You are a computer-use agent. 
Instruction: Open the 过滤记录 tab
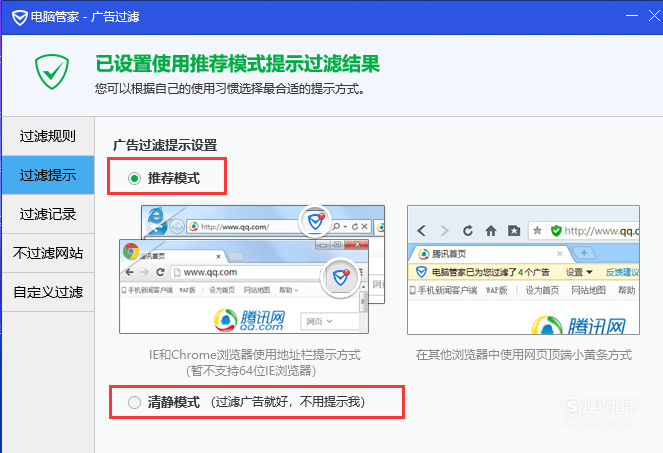point(48,214)
